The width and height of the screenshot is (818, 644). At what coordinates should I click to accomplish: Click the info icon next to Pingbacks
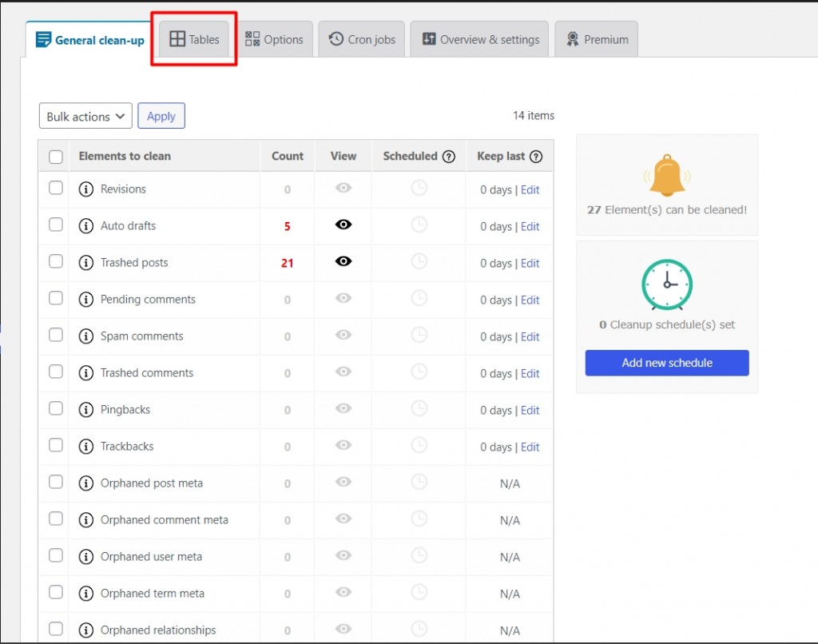[x=86, y=410]
